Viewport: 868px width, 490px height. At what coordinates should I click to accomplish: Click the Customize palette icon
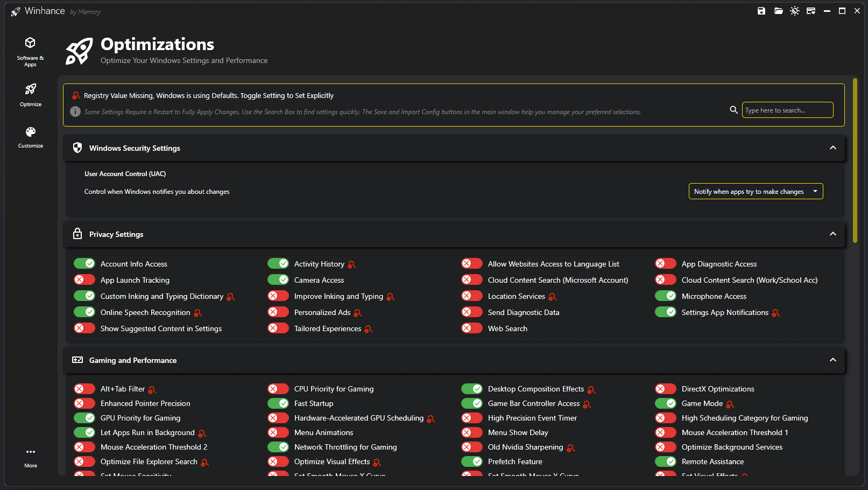click(31, 137)
